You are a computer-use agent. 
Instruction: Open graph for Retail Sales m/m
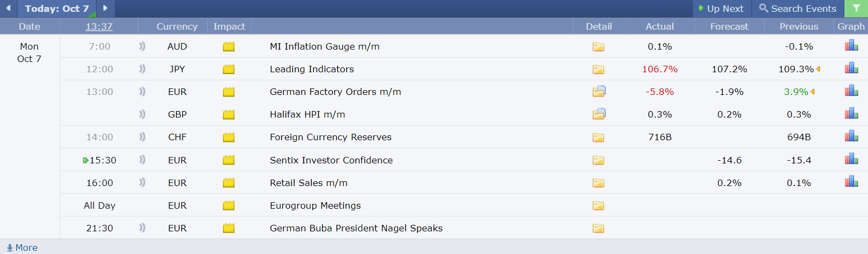coord(851,182)
